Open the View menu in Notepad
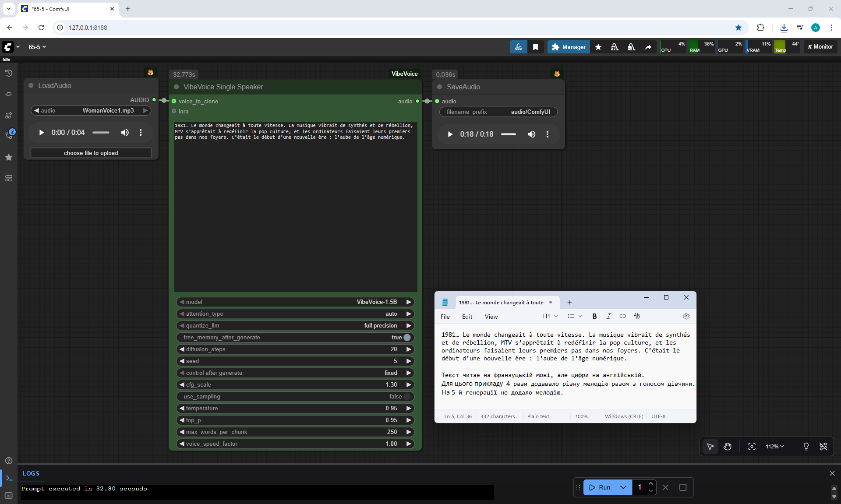This screenshot has height=504, width=841. click(x=491, y=317)
